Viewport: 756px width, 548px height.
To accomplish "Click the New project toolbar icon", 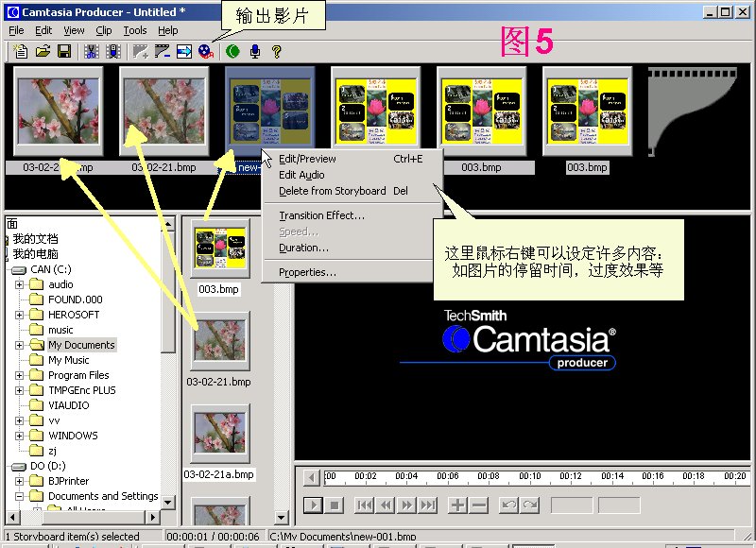I will point(20,51).
